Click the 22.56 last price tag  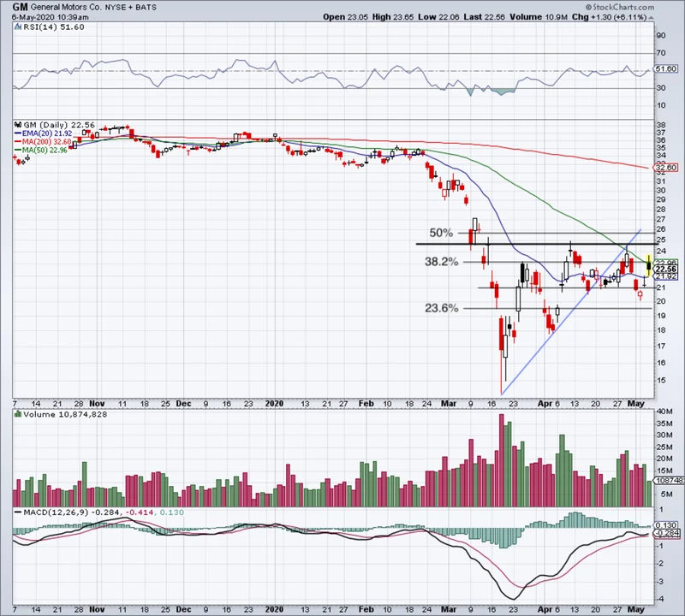click(666, 269)
